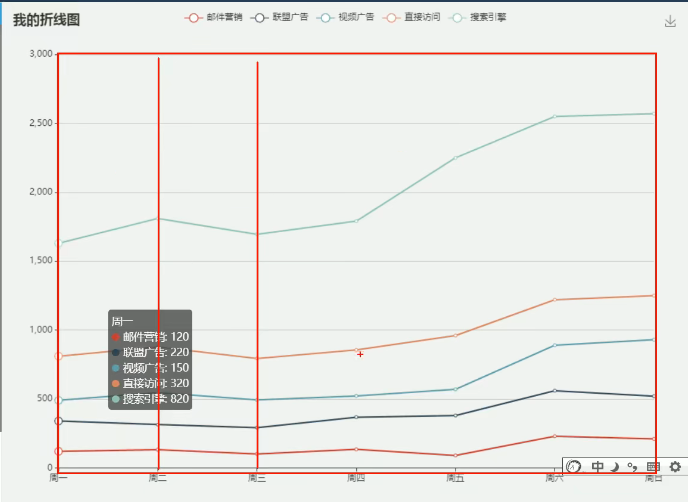Click 直接访问 data point on 周六
This screenshot has width=688, height=502.
(555, 300)
